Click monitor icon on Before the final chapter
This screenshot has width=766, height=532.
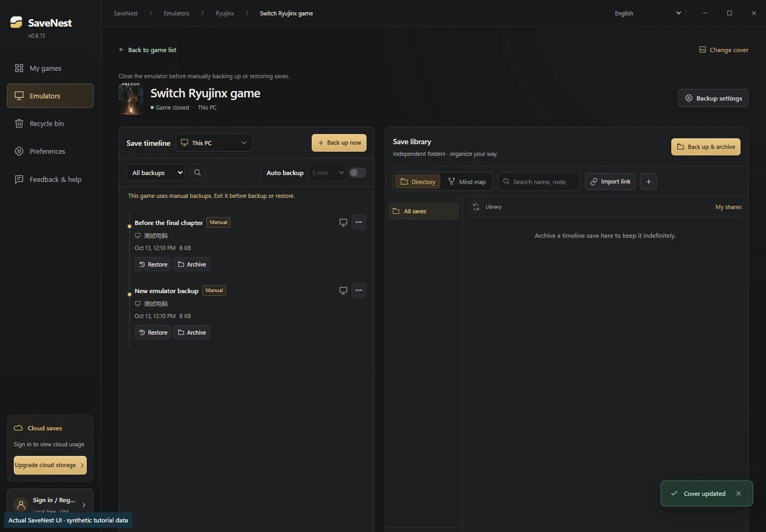pos(343,222)
